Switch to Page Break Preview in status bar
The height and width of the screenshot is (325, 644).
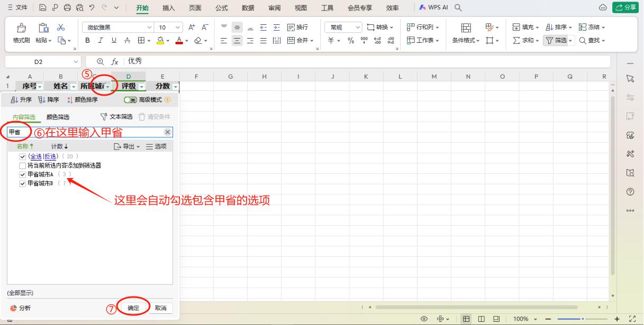pyautogui.click(x=496, y=319)
